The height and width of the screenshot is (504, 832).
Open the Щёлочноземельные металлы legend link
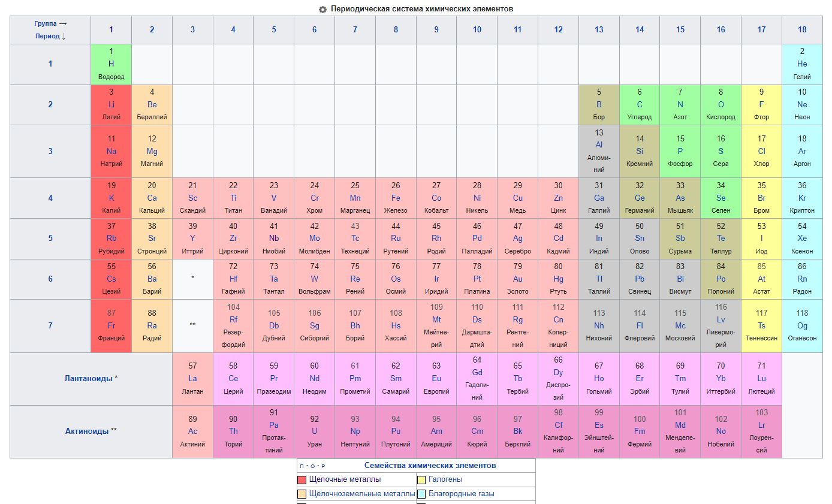click(x=362, y=494)
